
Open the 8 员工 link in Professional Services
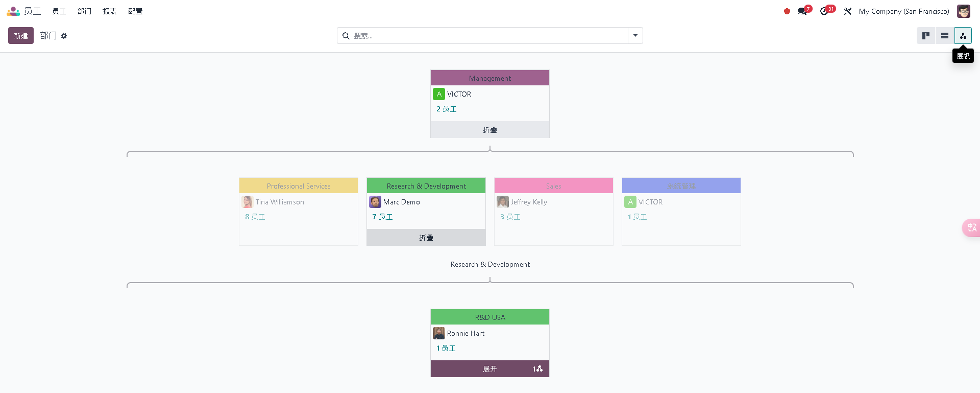pos(255,217)
